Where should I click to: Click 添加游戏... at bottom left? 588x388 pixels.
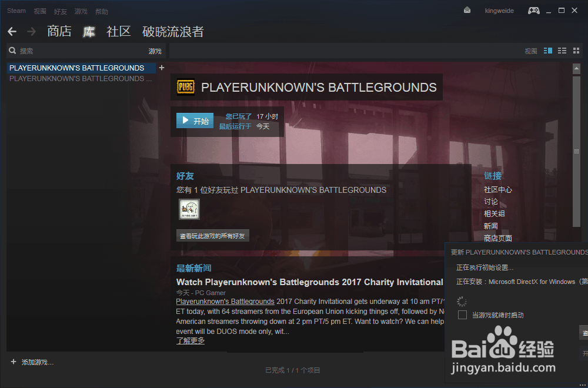coord(38,363)
